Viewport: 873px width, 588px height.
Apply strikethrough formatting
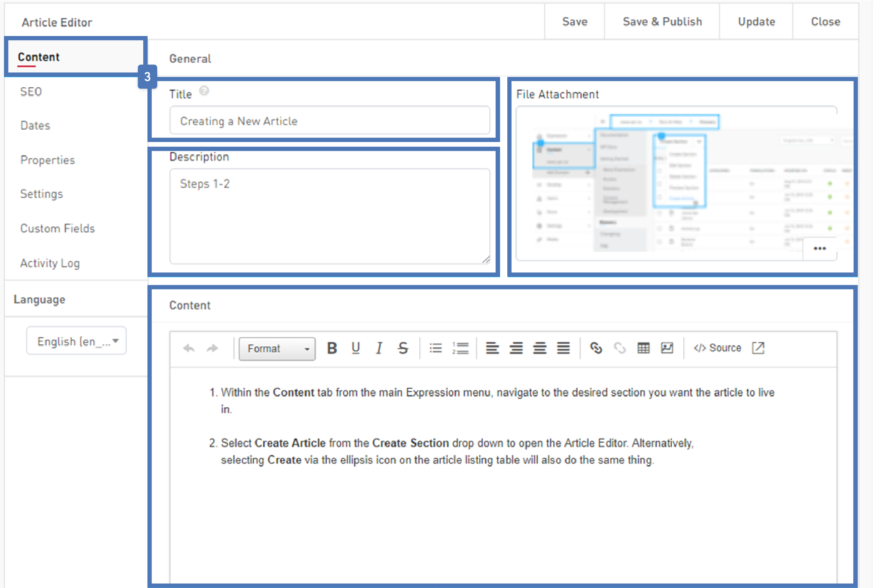click(403, 348)
